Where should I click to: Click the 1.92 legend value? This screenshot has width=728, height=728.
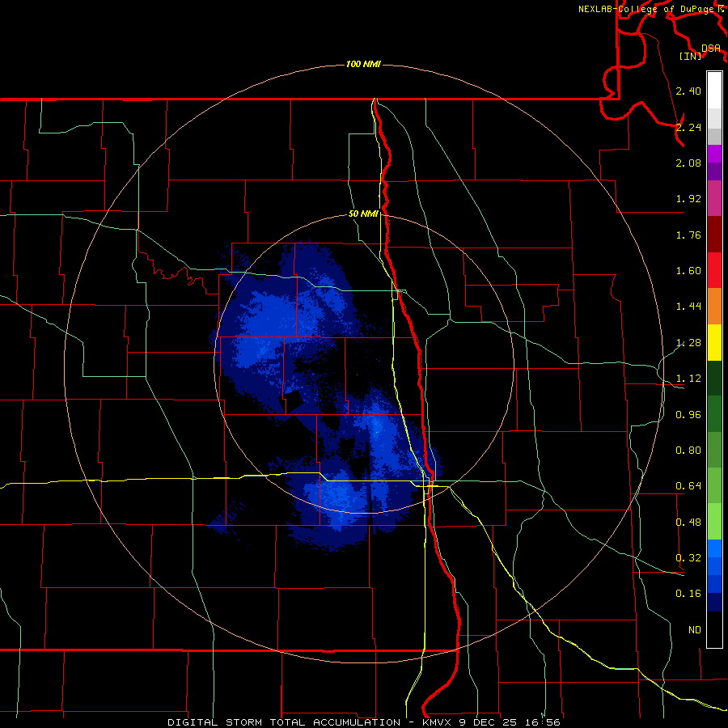point(688,199)
